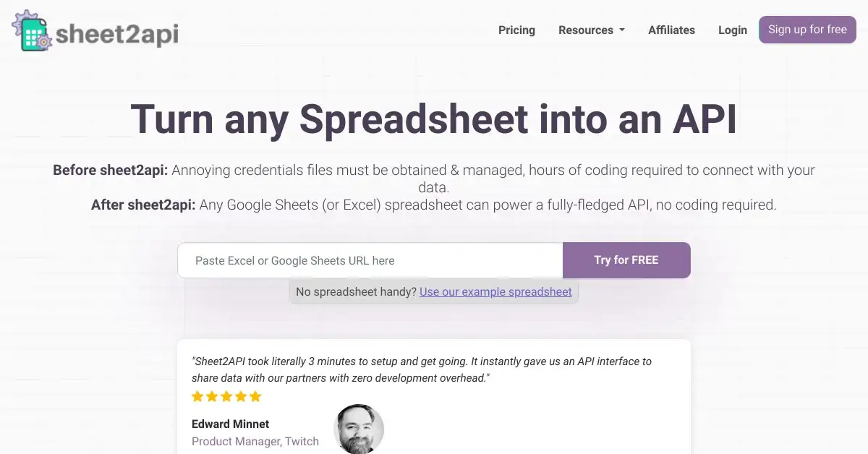Viewport: 868px width, 454px height.
Task: Click the sheet2api wordmark text
Action: click(116, 33)
